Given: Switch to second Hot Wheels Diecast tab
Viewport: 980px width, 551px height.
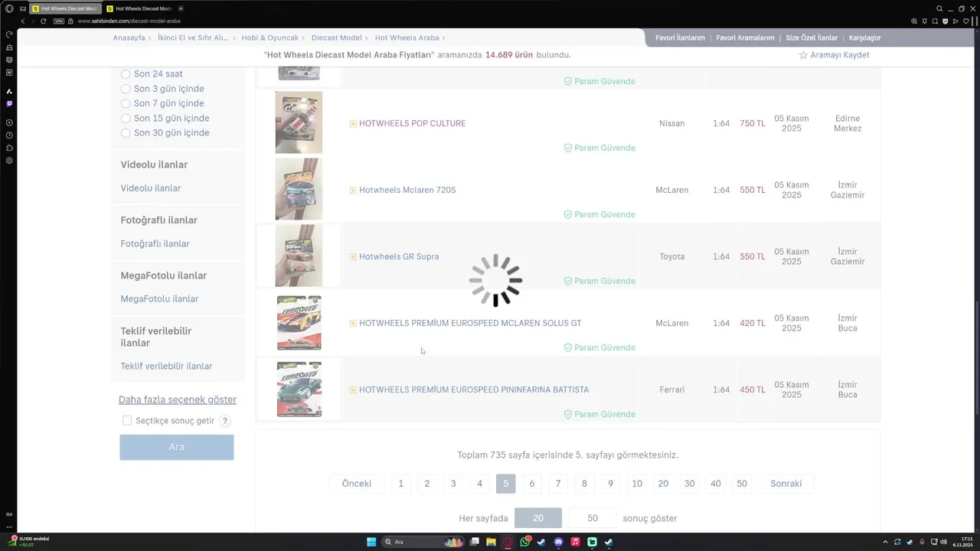Looking at the screenshot, I should [141, 8].
